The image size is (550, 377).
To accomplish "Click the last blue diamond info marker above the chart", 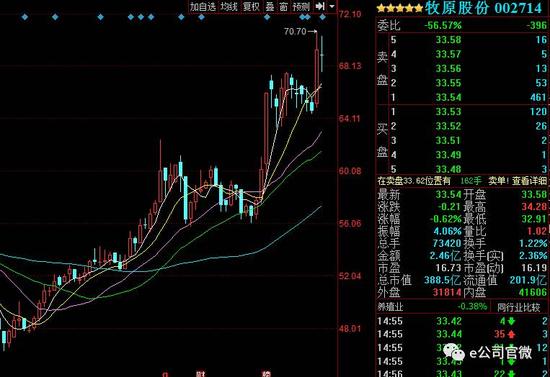I will [x=323, y=16].
